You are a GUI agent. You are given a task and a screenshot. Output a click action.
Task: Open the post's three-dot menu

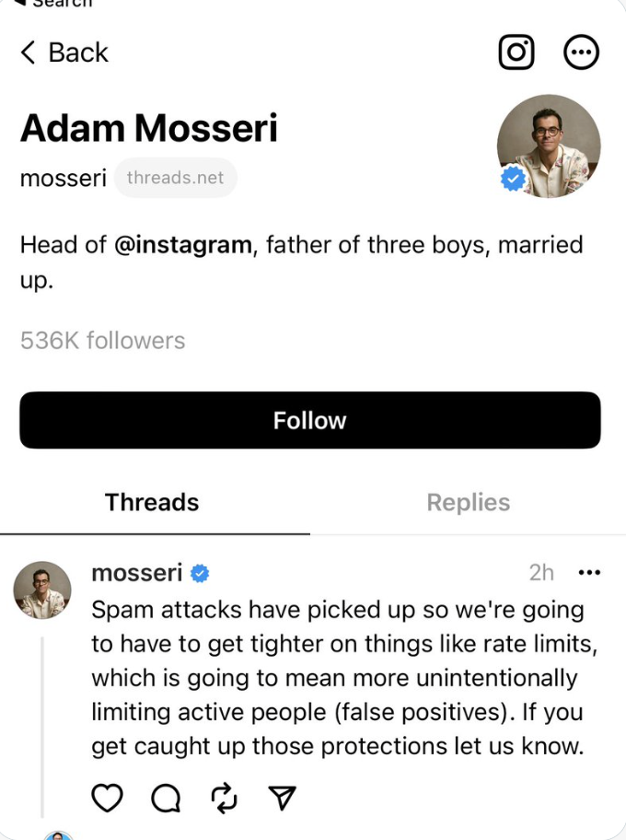(588, 573)
